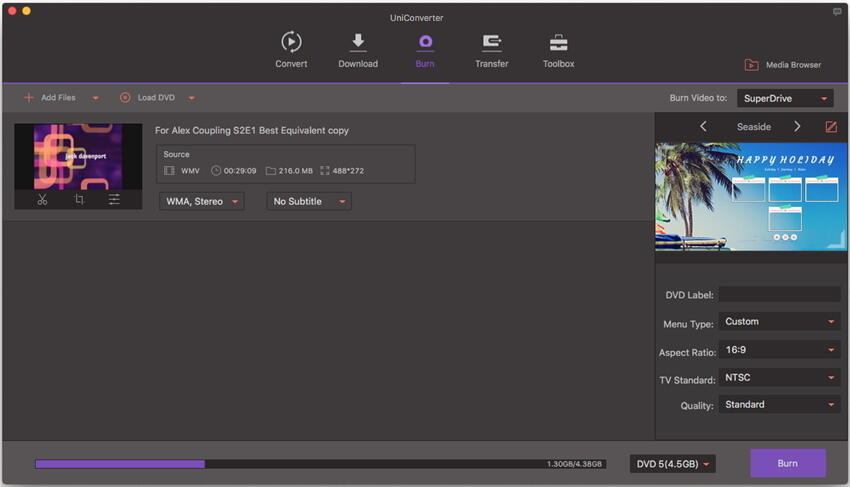850x487 pixels.
Task: Click the Media Browser folder icon
Action: point(751,65)
